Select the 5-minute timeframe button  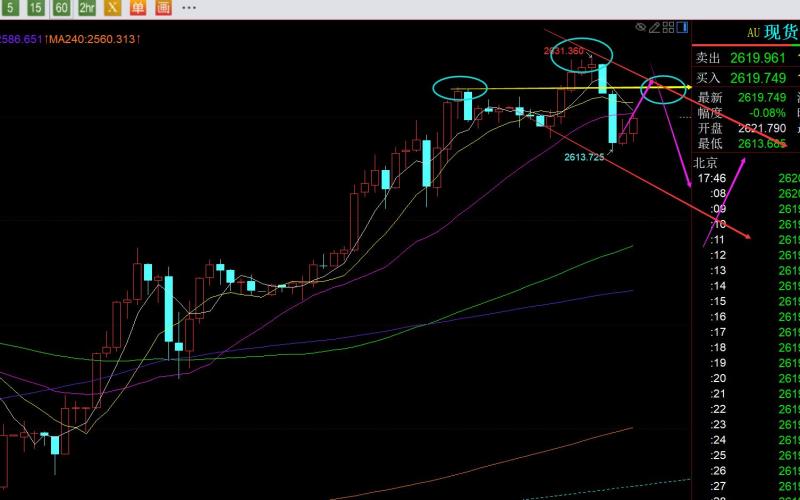(x=10, y=8)
